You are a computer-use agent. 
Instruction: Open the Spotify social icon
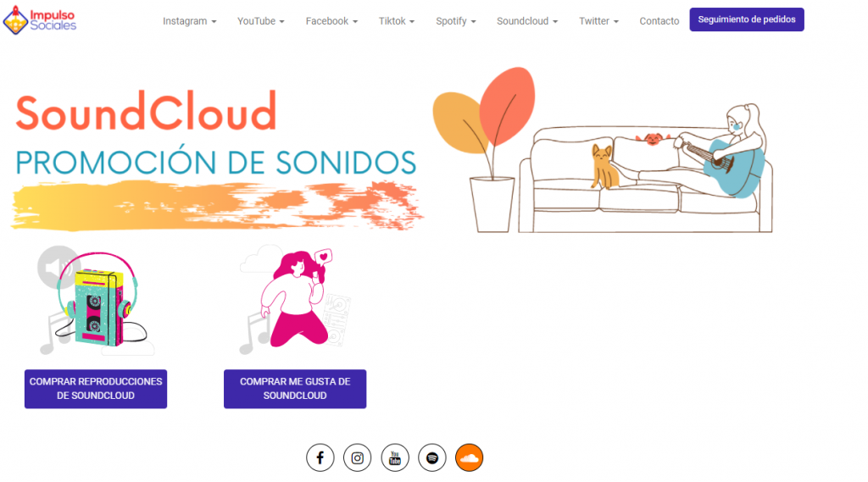(x=431, y=457)
